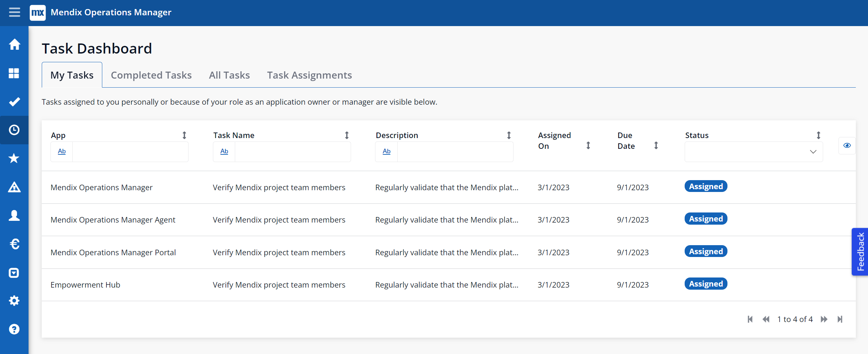This screenshot has height=354, width=868.
Task: Switch to the All Tasks tab
Action: click(230, 75)
